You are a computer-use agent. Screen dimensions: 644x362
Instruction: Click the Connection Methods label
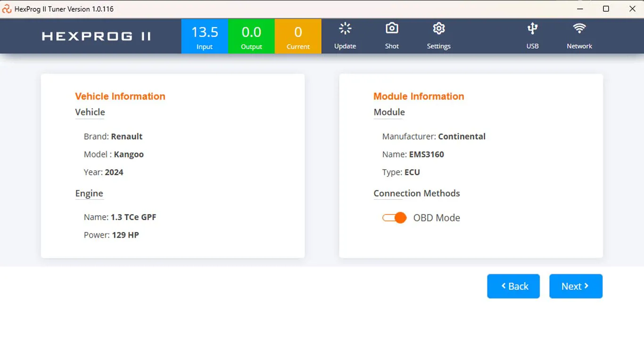click(417, 193)
